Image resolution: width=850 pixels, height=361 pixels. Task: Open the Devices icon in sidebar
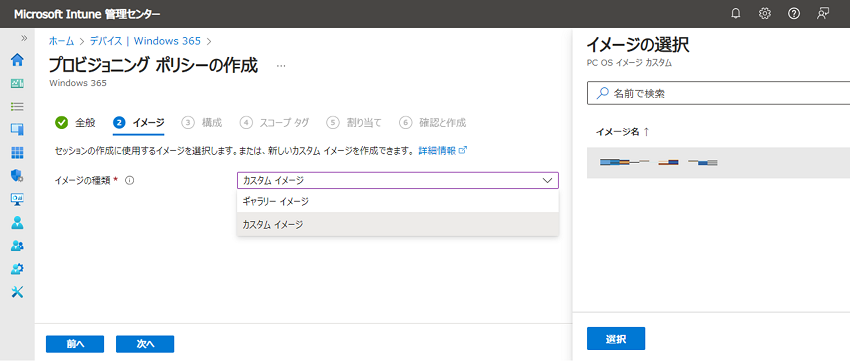pos(17,130)
